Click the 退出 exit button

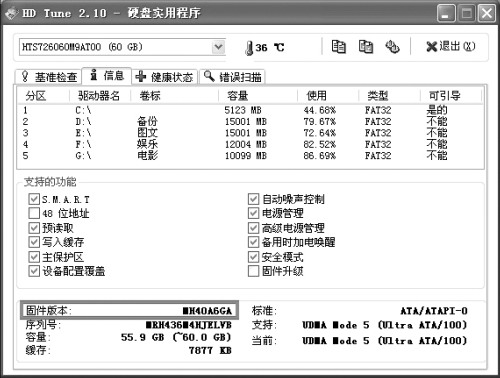pos(451,46)
